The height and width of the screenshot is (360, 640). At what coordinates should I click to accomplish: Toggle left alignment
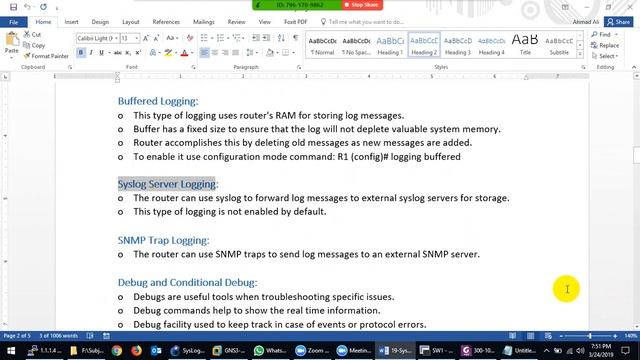[x=204, y=53]
